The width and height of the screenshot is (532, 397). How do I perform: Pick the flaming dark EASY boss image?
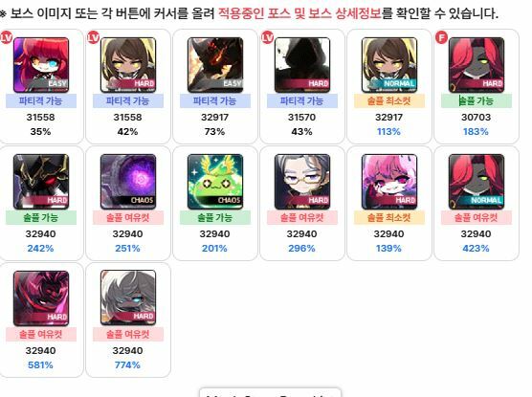click(215, 65)
